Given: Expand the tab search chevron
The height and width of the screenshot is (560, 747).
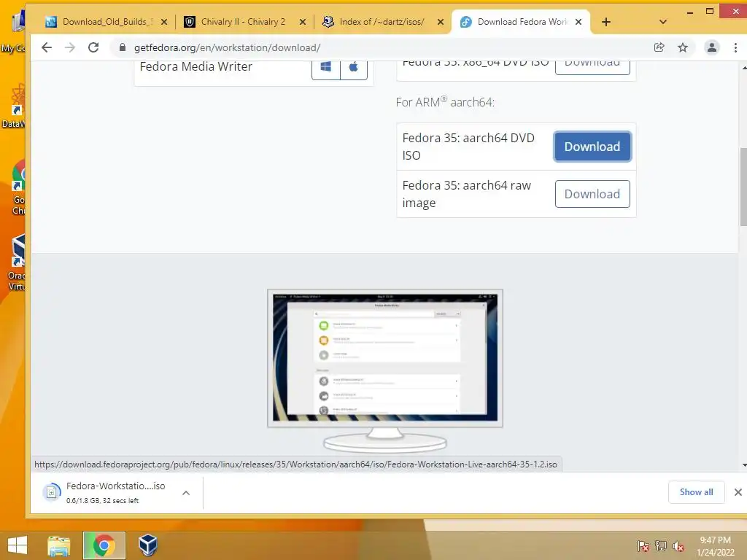Looking at the screenshot, I should point(662,22).
